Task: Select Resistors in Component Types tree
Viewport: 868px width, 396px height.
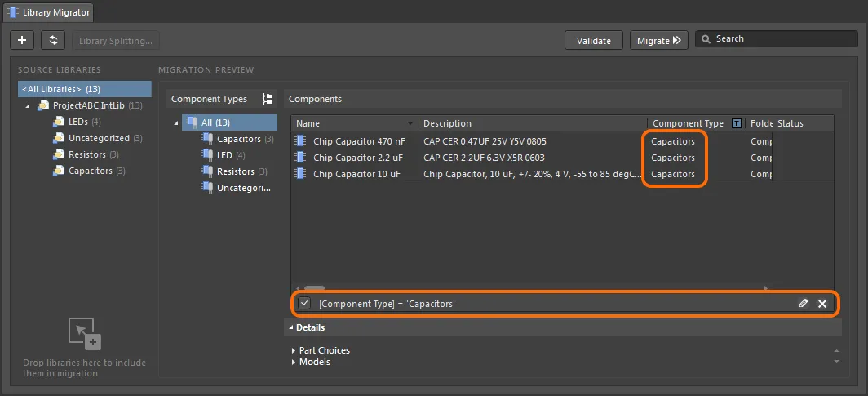Action: [235, 171]
